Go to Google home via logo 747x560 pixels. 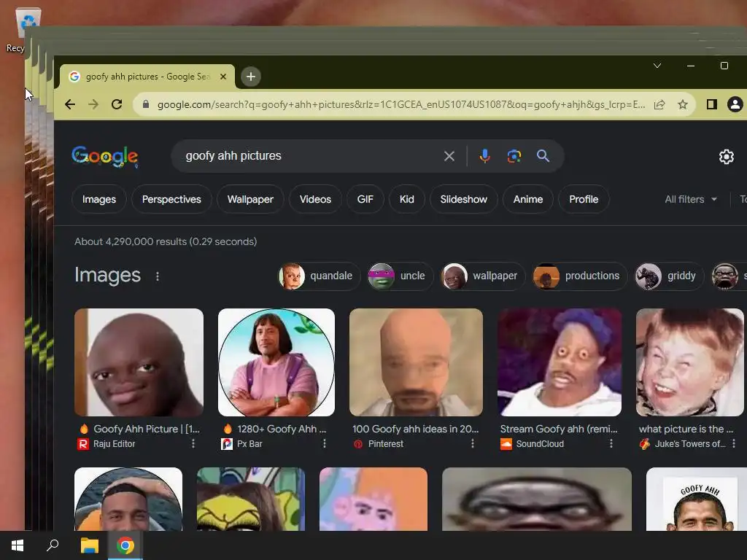click(105, 156)
